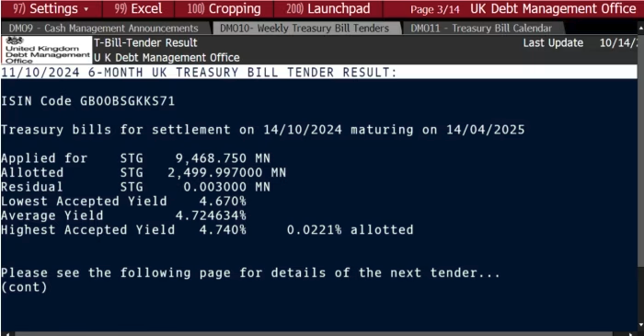Open the 200) Launchpad button
Image resolution: width=644 pixels, height=336 pixels.
click(328, 8)
